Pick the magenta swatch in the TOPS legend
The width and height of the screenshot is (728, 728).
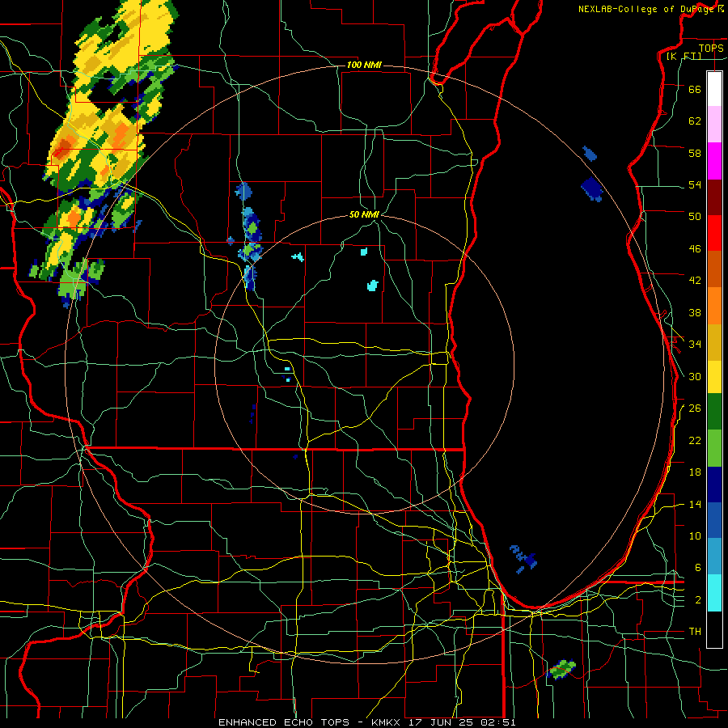(x=714, y=161)
